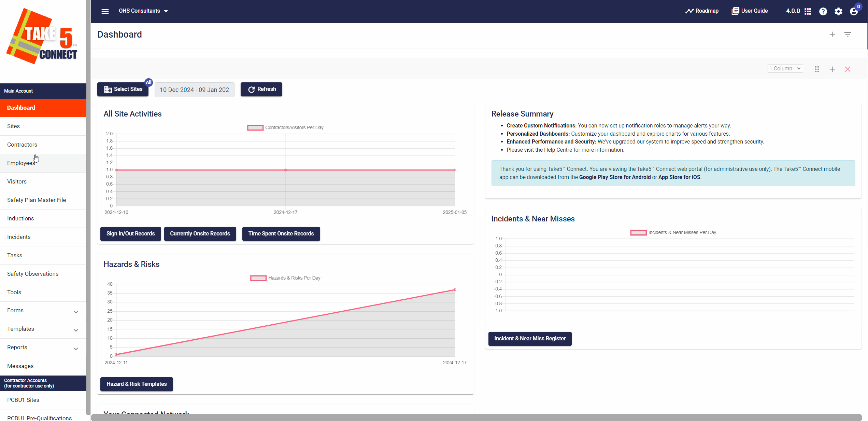Open Safety Plan Master File
The width and height of the screenshot is (868, 421).
pos(43,200)
